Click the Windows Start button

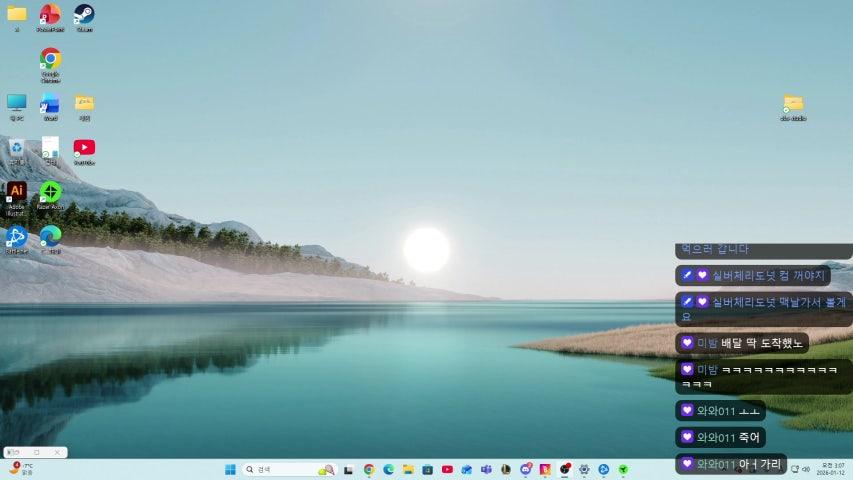tap(230, 469)
